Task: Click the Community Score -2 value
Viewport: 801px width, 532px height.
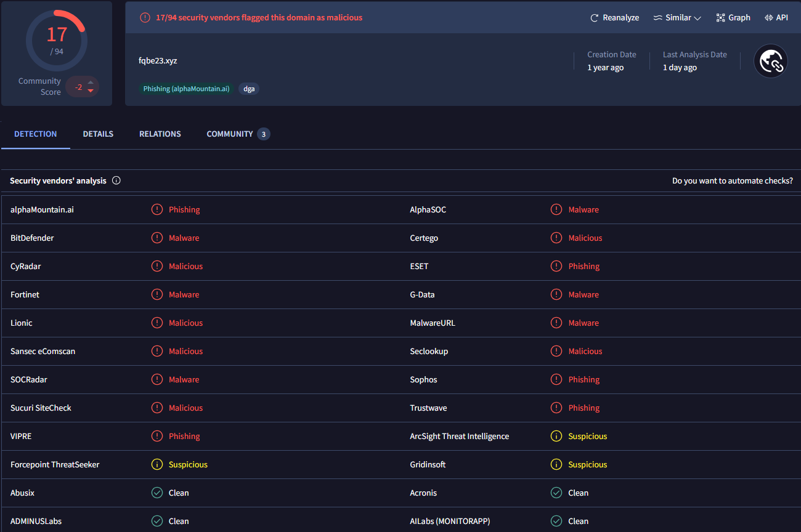Action: pos(78,87)
